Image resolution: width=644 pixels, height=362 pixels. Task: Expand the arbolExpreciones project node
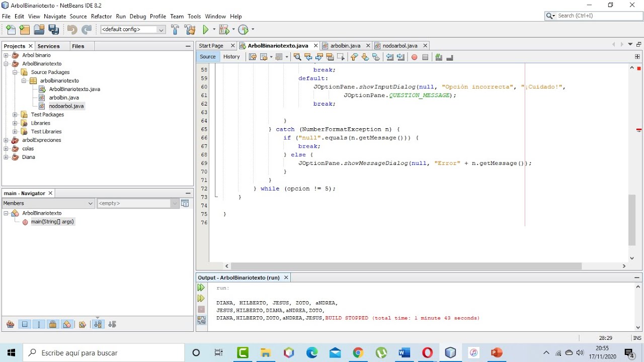[x=6, y=140]
